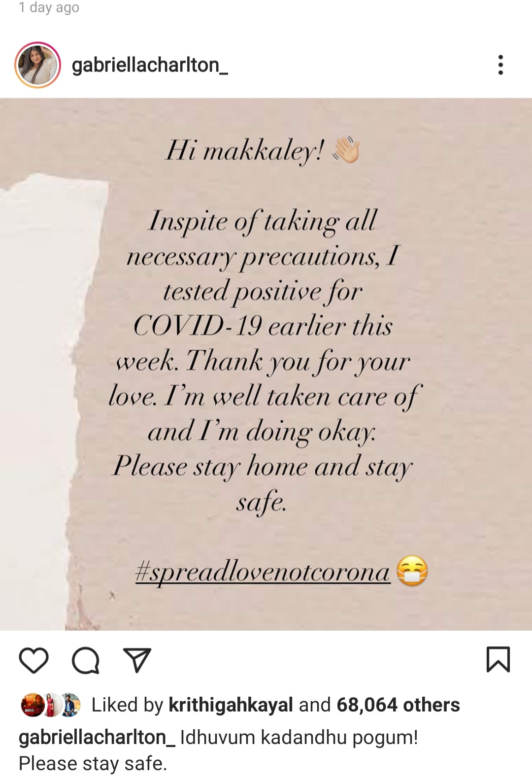
Task: Like the post with the heart icon
Action: [x=33, y=660]
